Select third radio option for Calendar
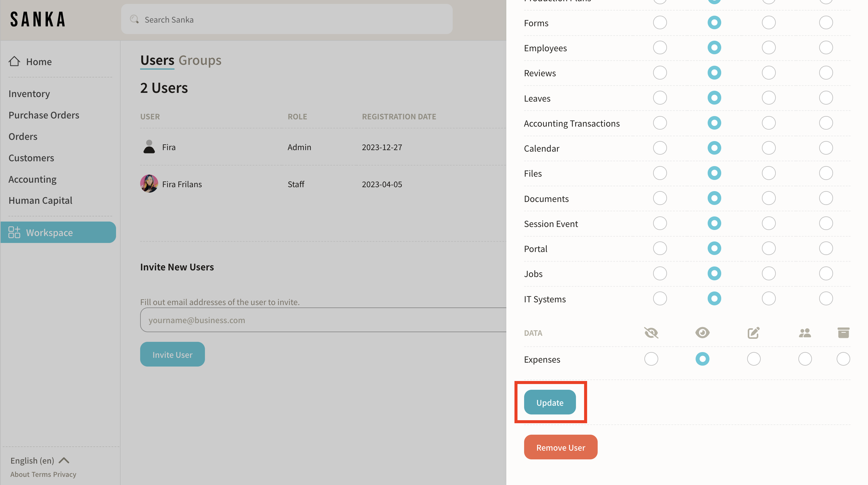 coord(769,148)
